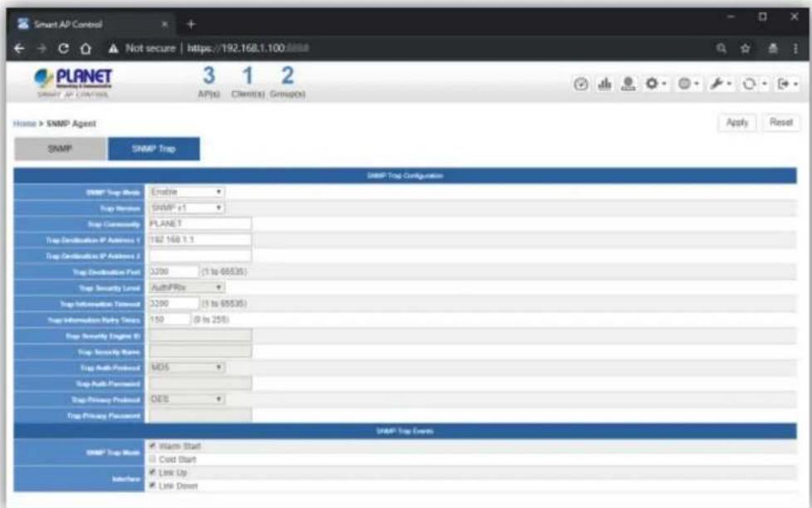
Task: Select the SNMP Trap tab
Action: (x=154, y=149)
